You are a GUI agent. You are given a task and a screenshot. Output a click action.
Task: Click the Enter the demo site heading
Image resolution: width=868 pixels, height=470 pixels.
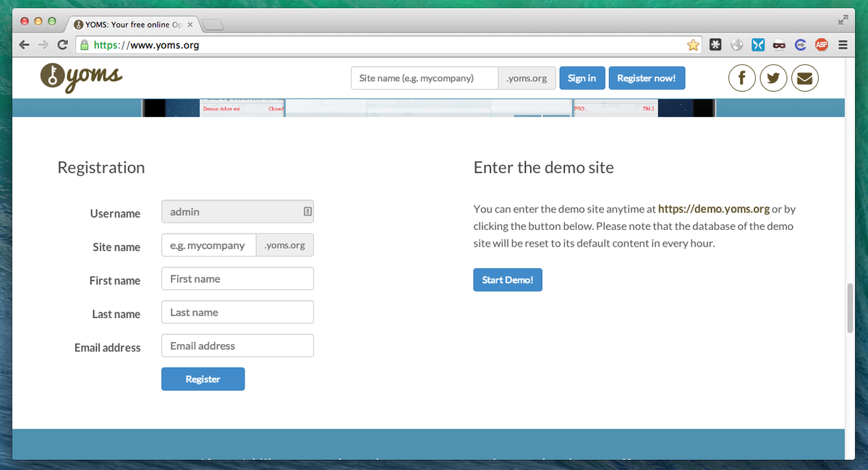[543, 168]
